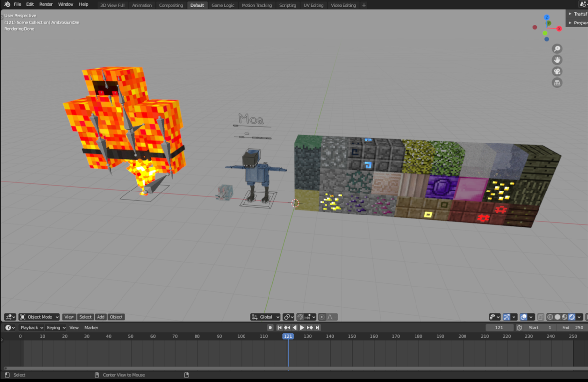Open the proportional falloff curve selector

[x=332, y=317]
